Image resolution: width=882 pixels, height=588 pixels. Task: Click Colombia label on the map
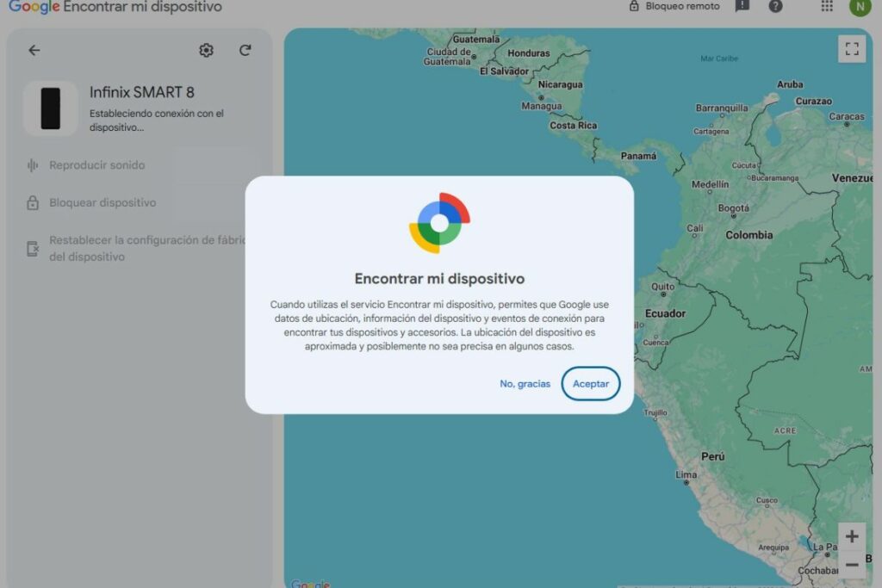click(748, 235)
